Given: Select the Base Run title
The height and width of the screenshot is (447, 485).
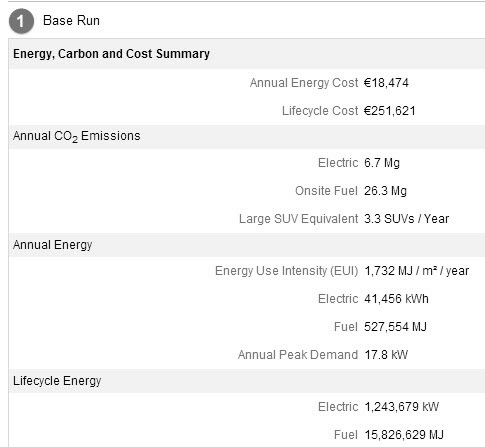Looking at the screenshot, I should (71, 21).
